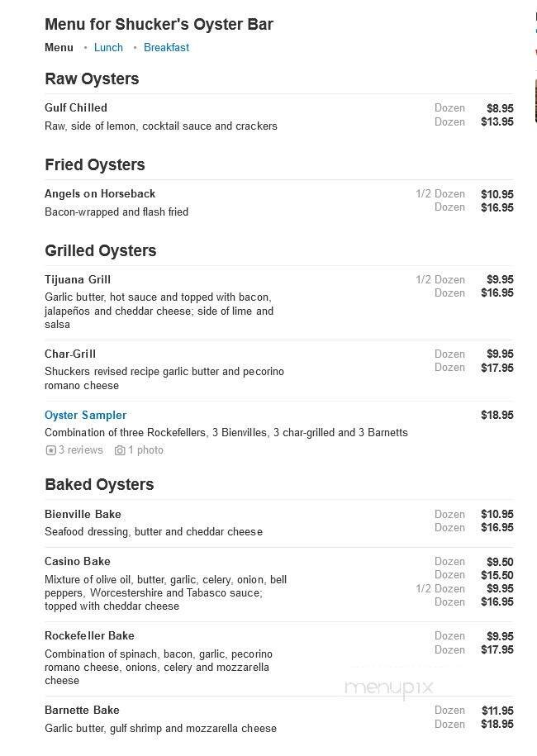Click the $18.95 Oyster Sampler price

tap(497, 415)
